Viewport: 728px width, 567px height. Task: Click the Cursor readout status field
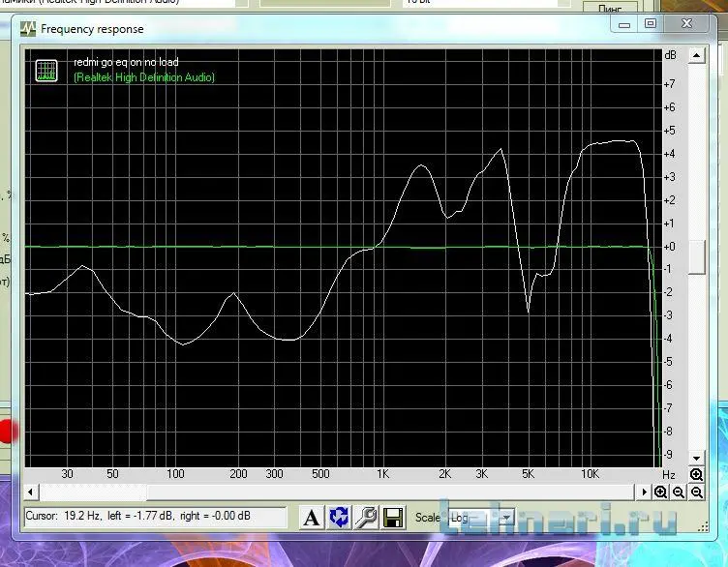click(x=156, y=517)
